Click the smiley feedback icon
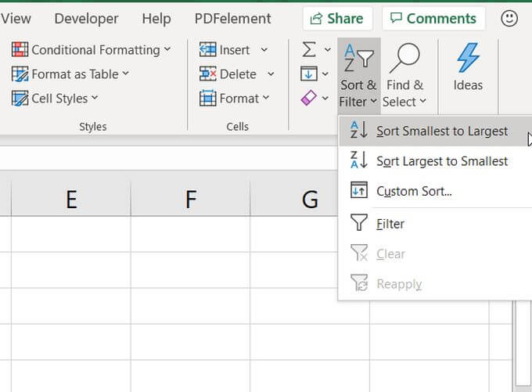 click(x=509, y=18)
